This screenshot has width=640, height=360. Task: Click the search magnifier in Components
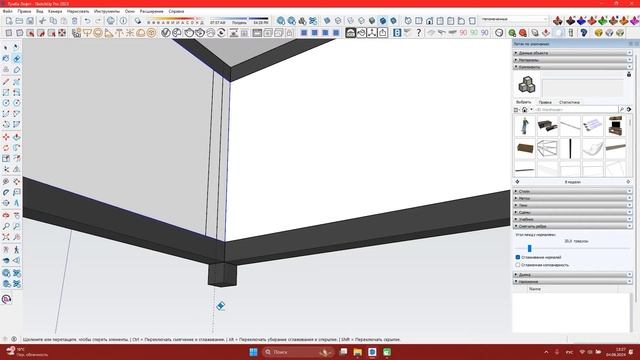[621, 109]
